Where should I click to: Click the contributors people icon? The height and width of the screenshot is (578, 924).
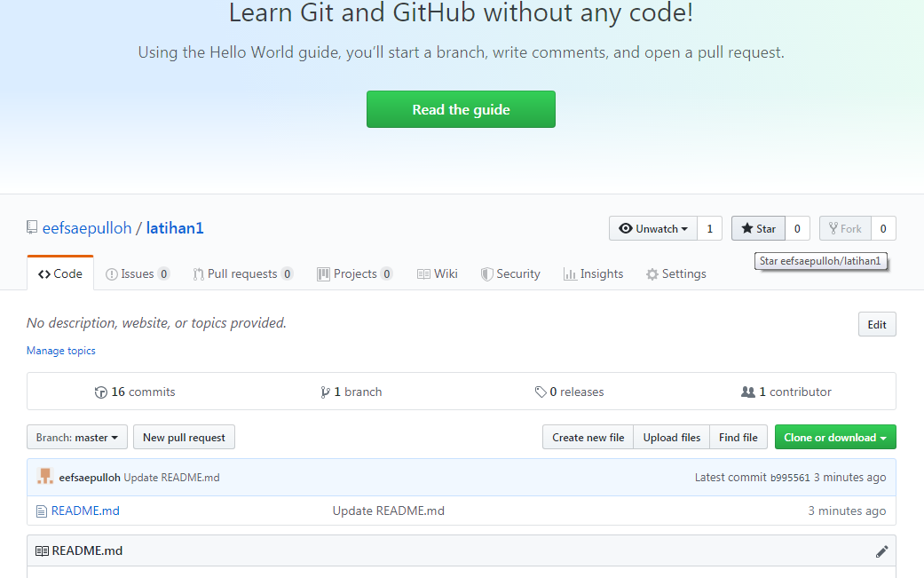748,392
